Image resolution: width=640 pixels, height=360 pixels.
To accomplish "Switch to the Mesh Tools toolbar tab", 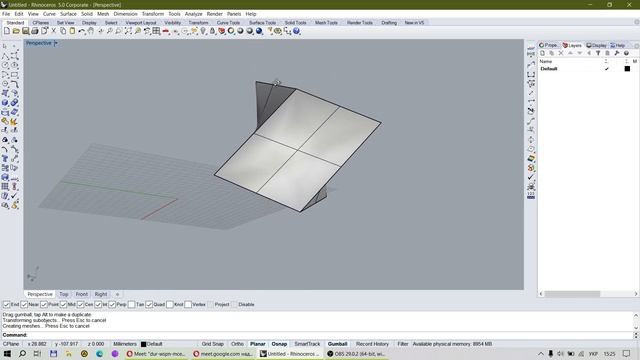I will pyautogui.click(x=326, y=23).
